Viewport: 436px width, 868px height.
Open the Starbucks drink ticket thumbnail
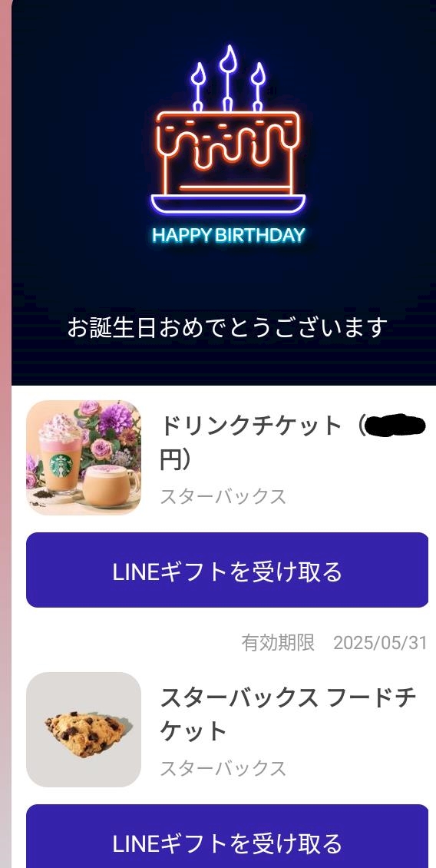click(84, 458)
